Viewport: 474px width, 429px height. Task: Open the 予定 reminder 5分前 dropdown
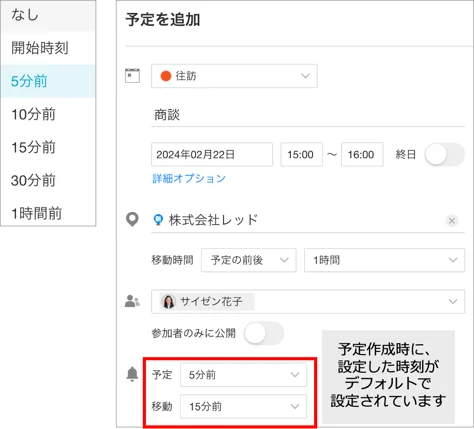(x=243, y=375)
